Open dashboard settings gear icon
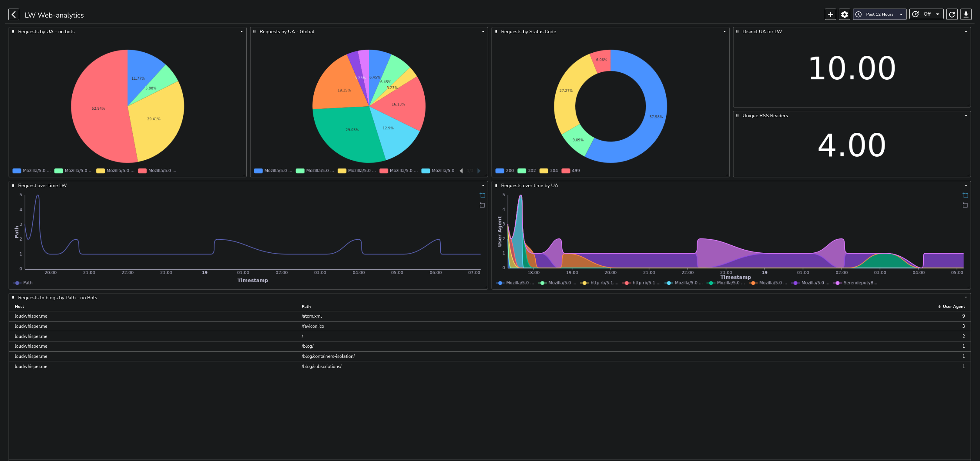 coord(844,14)
